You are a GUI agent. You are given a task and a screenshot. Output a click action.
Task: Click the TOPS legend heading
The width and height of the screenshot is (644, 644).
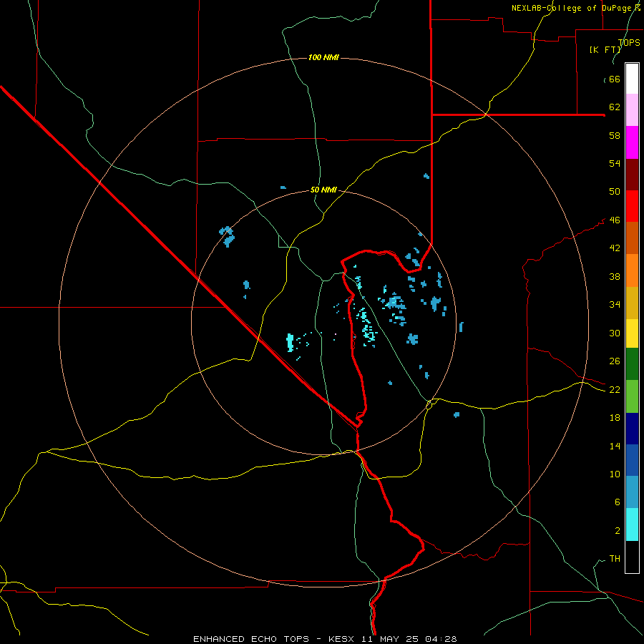click(629, 43)
